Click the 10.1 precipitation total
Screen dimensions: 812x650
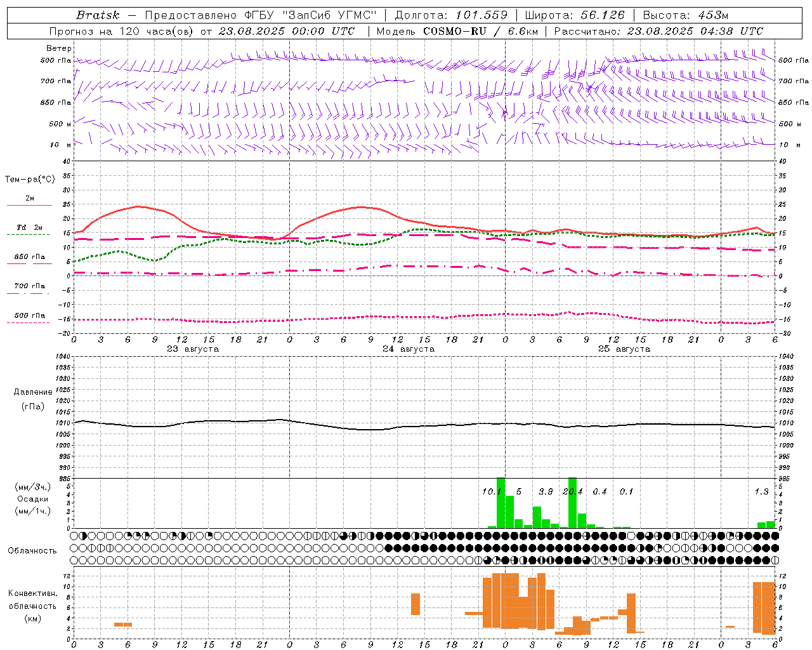pyautogui.click(x=491, y=491)
